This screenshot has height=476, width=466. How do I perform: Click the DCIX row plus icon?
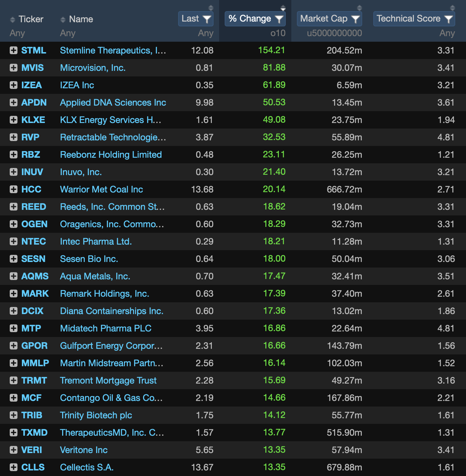click(x=14, y=311)
